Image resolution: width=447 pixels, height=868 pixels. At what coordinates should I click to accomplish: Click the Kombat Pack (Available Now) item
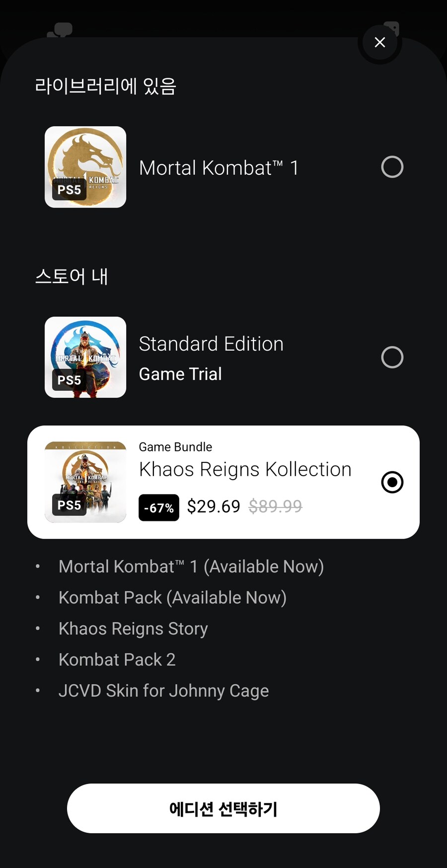click(x=172, y=598)
